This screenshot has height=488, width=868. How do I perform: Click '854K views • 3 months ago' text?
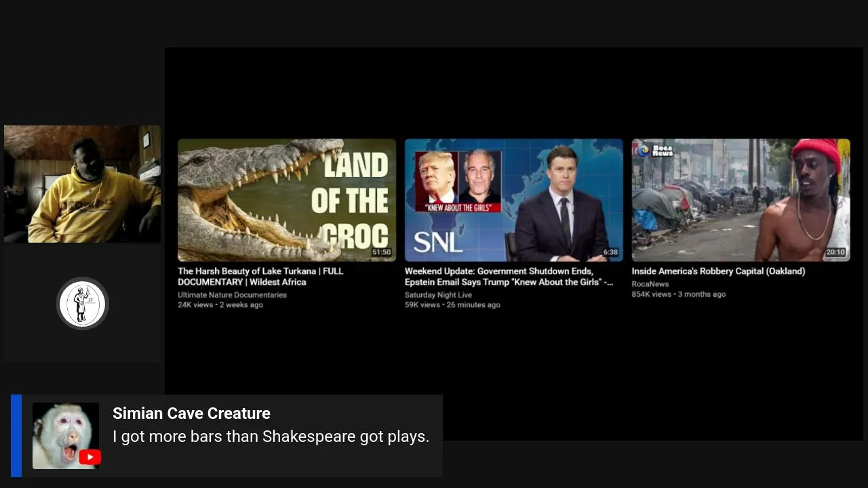(679, 294)
